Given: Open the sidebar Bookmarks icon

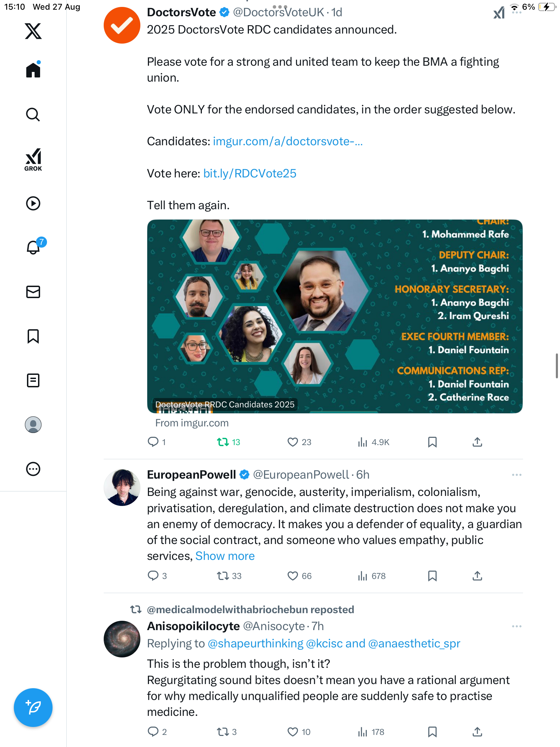Looking at the screenshot, I should (33, 336).
